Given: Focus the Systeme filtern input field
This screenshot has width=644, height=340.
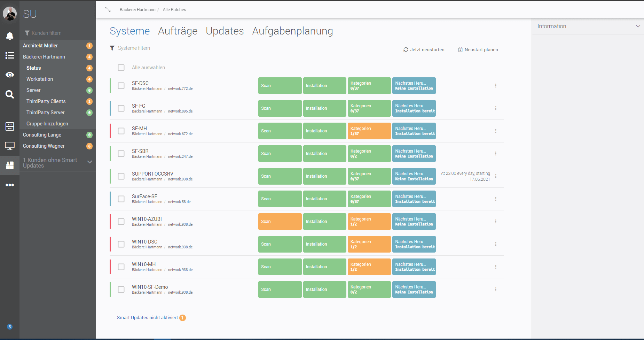Looking at the screenshot, I should (x=174, y=48).
